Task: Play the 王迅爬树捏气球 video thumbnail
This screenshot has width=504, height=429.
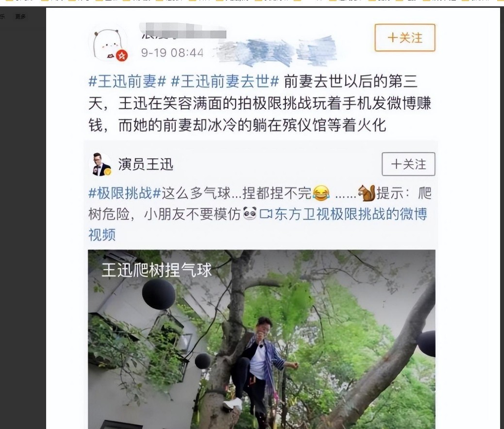Action: [x=262, y=339]
